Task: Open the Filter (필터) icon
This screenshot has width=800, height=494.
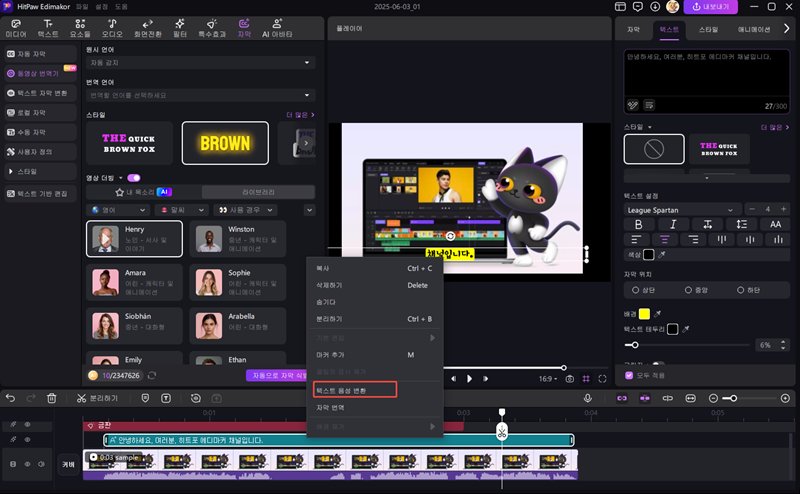Action: click(180, 28)
